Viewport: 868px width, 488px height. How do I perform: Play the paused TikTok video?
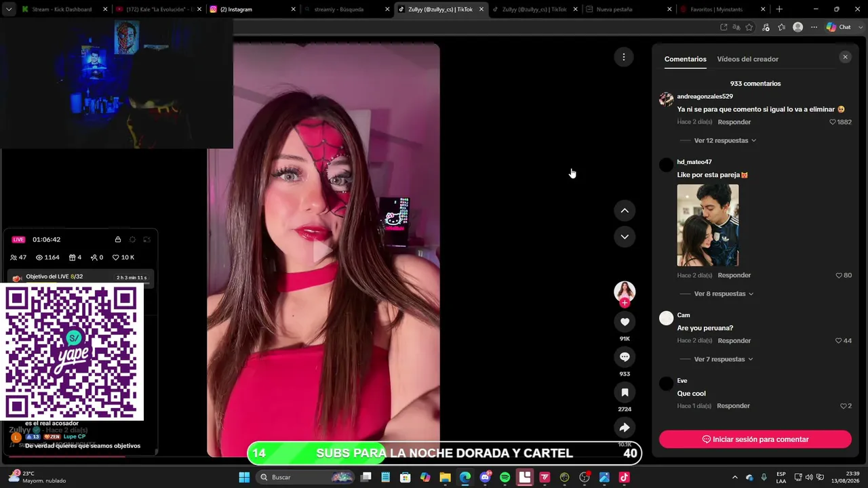pos(323,251)
